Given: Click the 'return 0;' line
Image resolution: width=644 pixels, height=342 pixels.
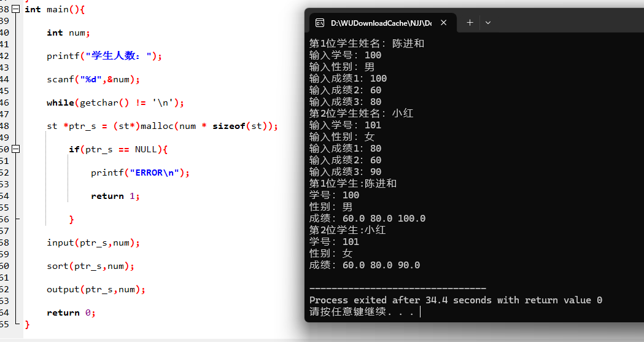Looking at the screenshot, I should [x=71, y=313].
